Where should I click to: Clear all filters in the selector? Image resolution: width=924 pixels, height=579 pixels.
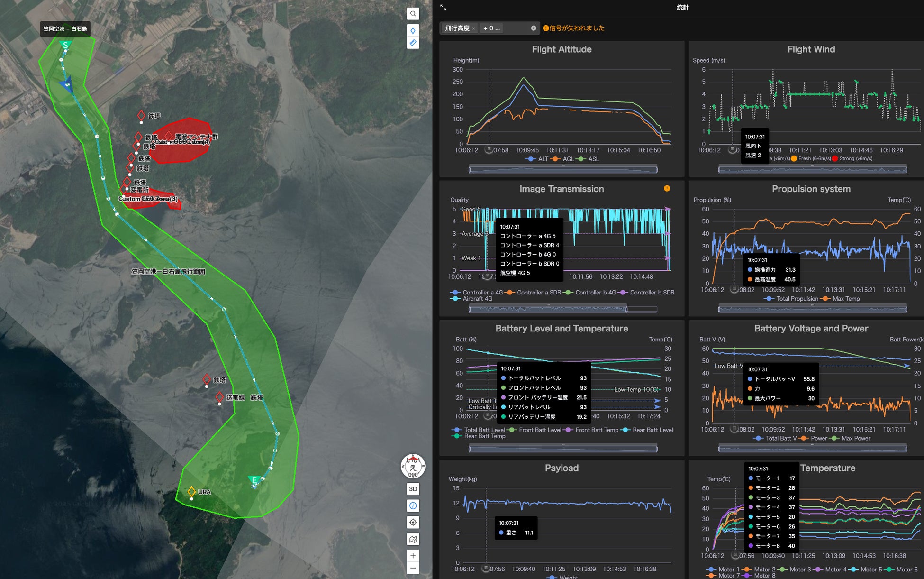click(x=534, y=28)
